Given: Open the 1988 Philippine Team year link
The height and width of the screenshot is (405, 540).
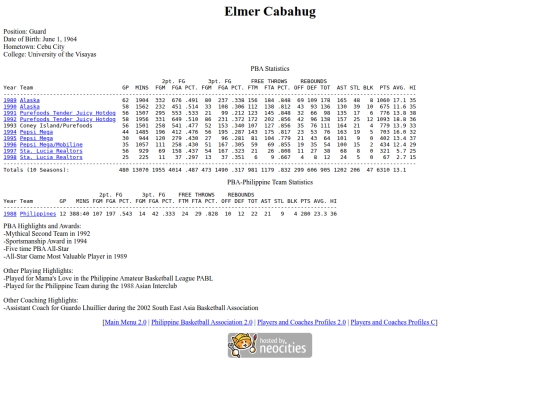Looking at the screenshot, I should tap(10, 214).
